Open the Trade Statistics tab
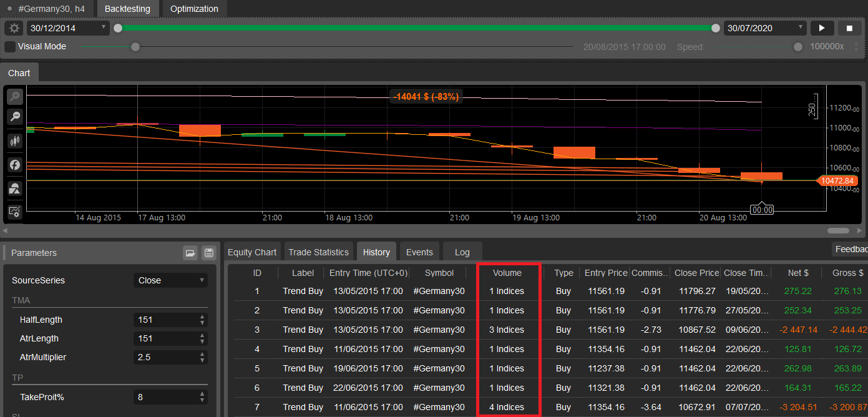Image resolution: width=868 pixels, height=417 pixels. click(x=318, y=252)
